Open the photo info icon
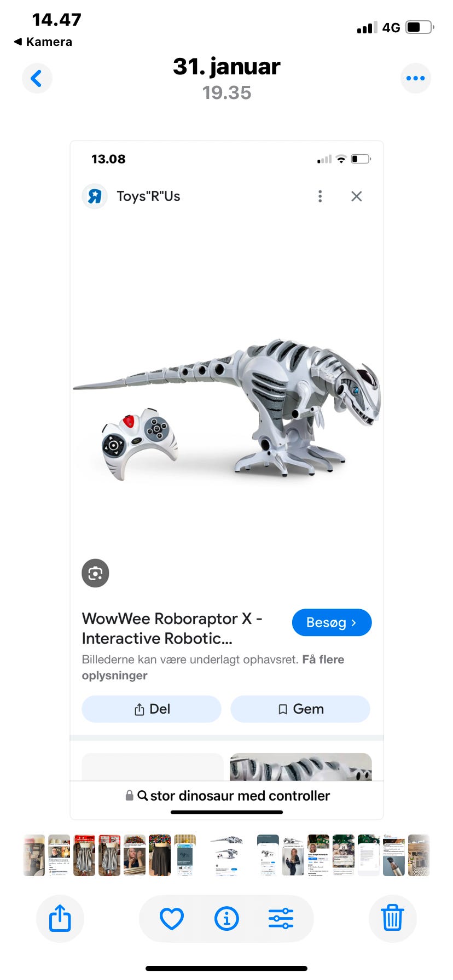 click(226, 918)
